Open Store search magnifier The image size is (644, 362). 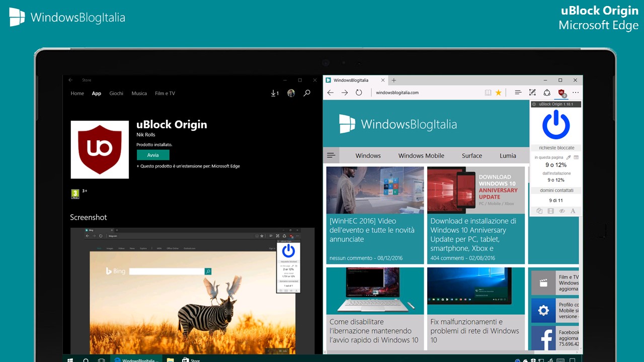point(307,93)
